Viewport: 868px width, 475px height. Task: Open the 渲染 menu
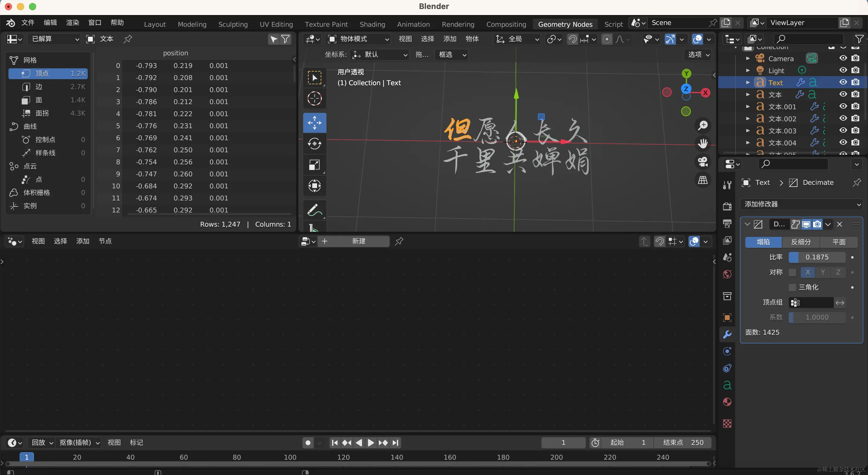point(72,22)
